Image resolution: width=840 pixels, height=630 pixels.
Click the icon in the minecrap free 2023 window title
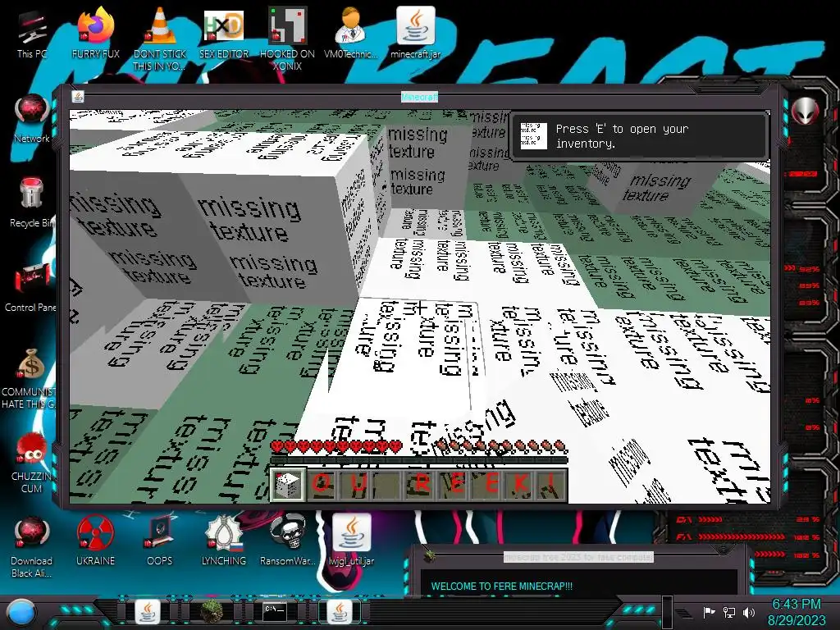coord(429,555)
